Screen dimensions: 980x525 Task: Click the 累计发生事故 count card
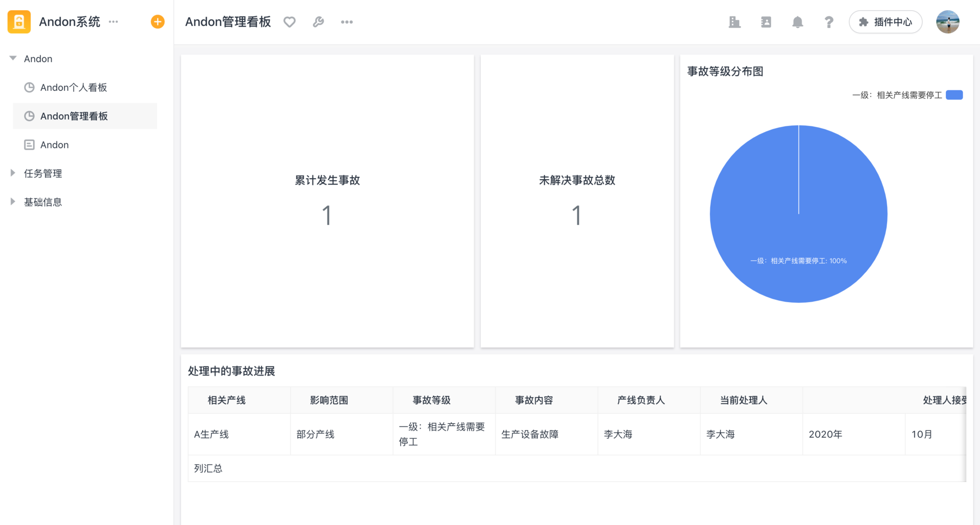point(327,202)
